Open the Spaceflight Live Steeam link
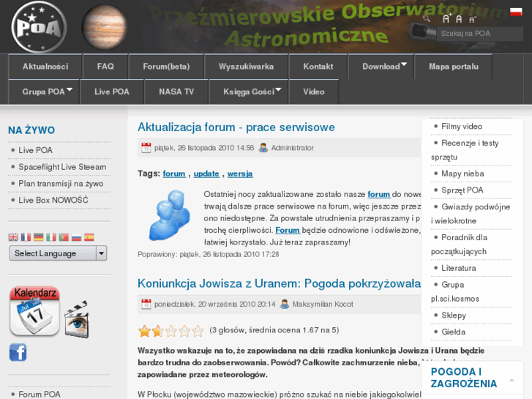This screenshot has width=532, height=399. click(62, 167)
